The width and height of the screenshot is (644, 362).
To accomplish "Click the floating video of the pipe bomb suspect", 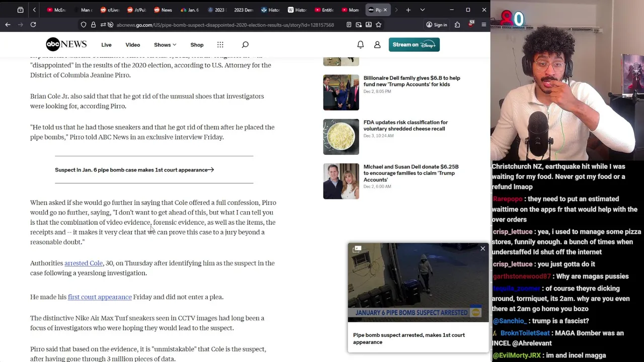I will click(418, 283).
